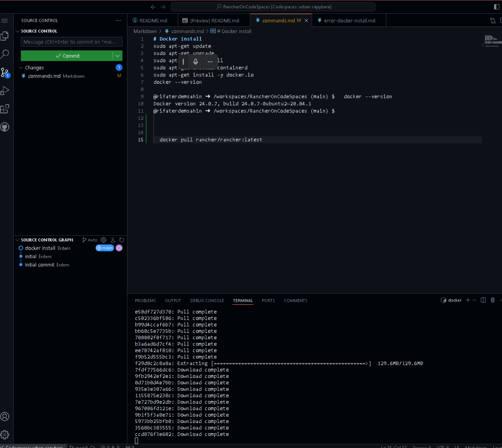Image resolution: width=502 pixels, height=448 pixels.
Task: Click the Markdown breadcrumb segment
Action: (x=145, y=31)
